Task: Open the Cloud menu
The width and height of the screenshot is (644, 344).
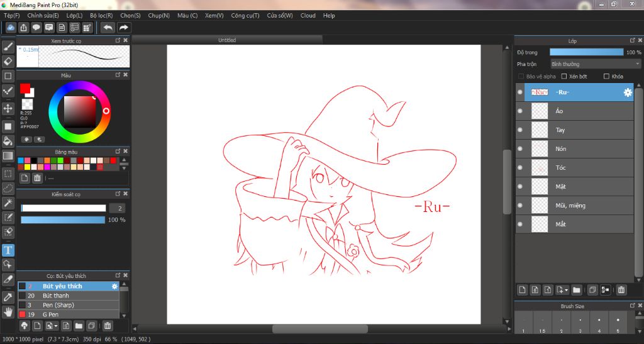Action: point(308,15)
